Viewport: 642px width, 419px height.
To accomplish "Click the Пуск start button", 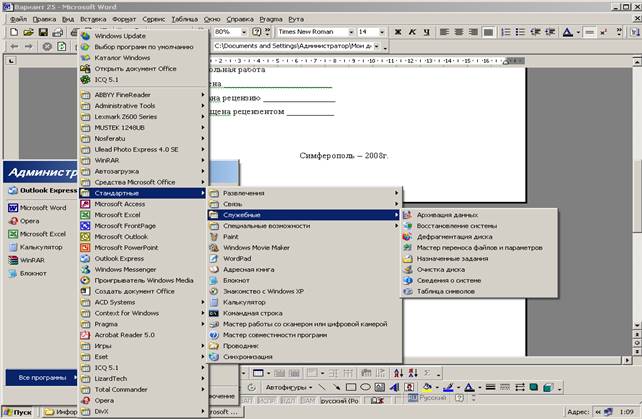I will pyautogui.click(x=20, y=411).
